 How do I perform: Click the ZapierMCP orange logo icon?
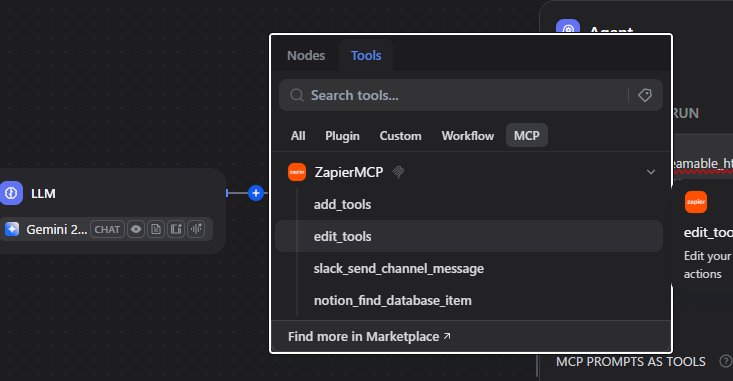pos(297,172)
